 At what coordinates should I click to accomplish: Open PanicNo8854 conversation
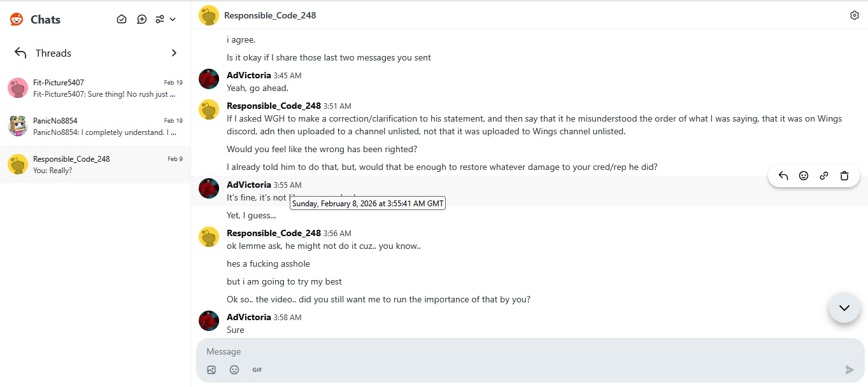(96, 126)
